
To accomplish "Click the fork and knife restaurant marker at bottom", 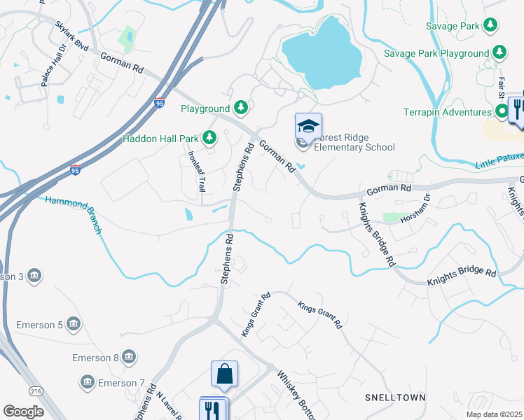I will coord(213,409).
